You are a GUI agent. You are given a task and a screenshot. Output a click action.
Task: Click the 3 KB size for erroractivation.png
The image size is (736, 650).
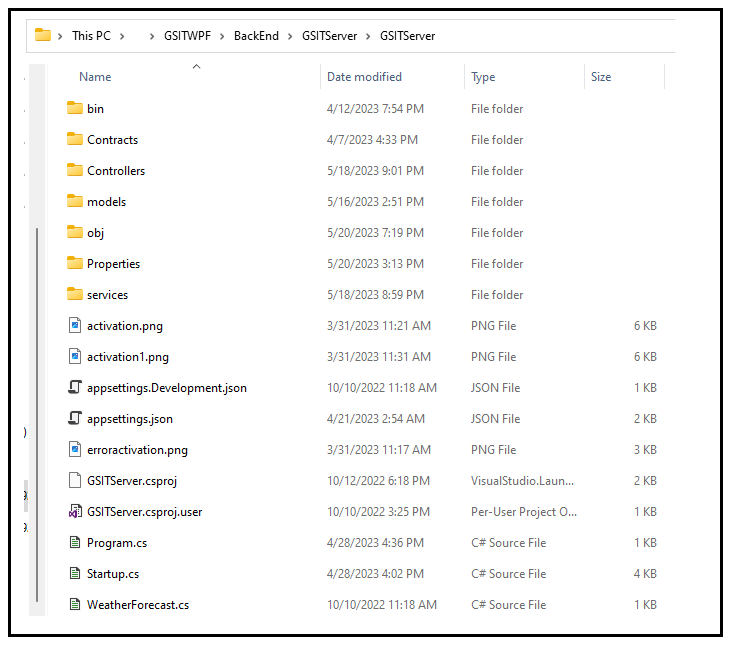click(x=645, y=449)
